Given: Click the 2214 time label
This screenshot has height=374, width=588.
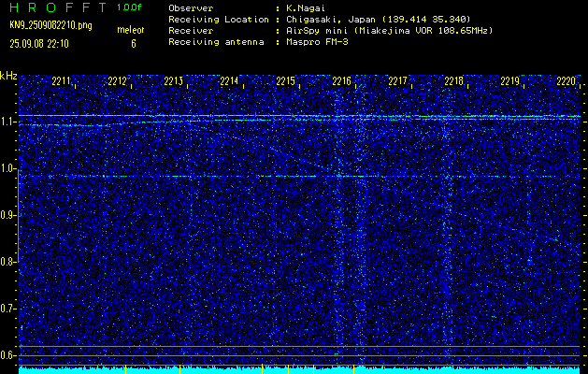Looking at the screenshot, I should click(229, 81).
